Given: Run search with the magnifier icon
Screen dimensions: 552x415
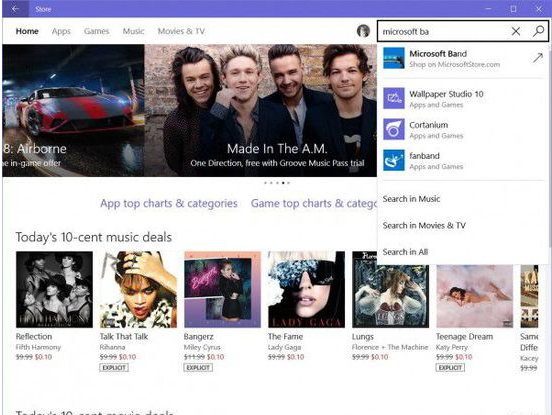Looking at the screenshot, I should [538, 31].
